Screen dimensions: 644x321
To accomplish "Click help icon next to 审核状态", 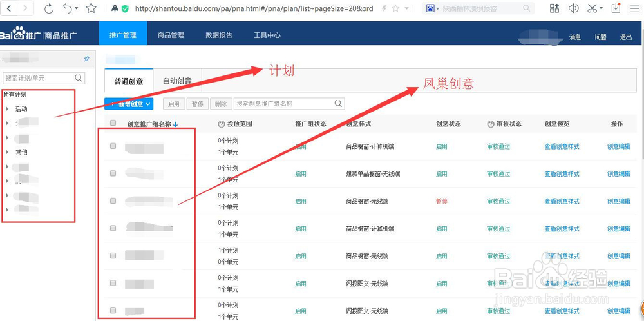I will click(x=490, y=124).
